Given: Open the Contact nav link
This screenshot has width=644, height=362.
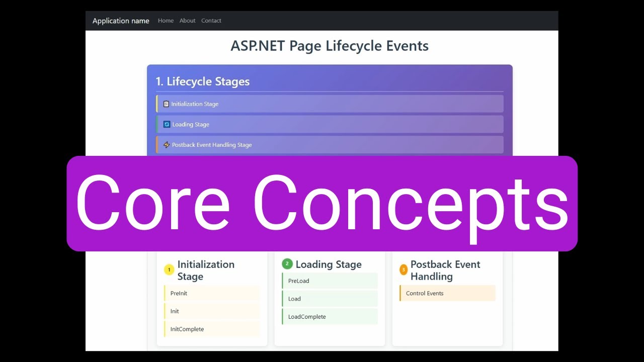Looking at the screenshot, I should [x=211, y=21].
